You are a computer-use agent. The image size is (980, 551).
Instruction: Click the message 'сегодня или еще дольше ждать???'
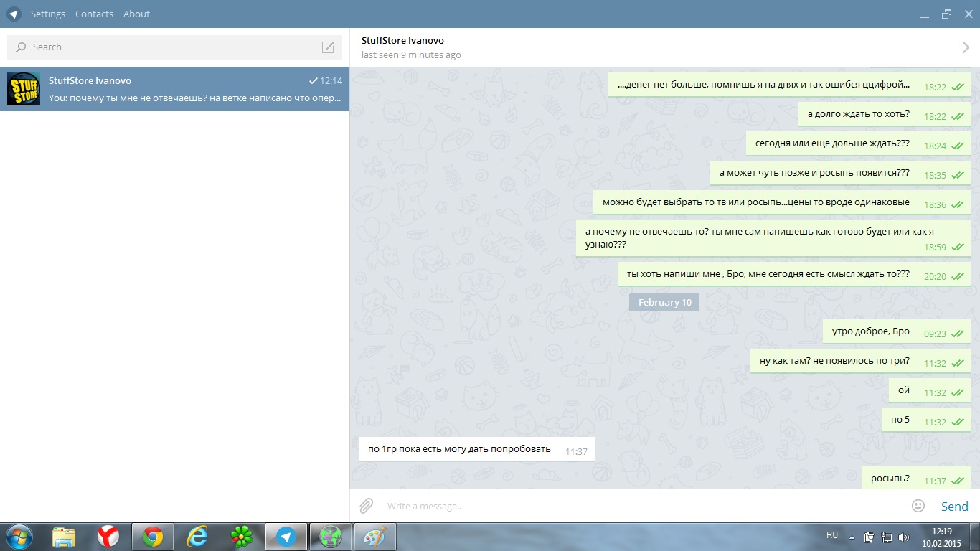click(858, 143)
